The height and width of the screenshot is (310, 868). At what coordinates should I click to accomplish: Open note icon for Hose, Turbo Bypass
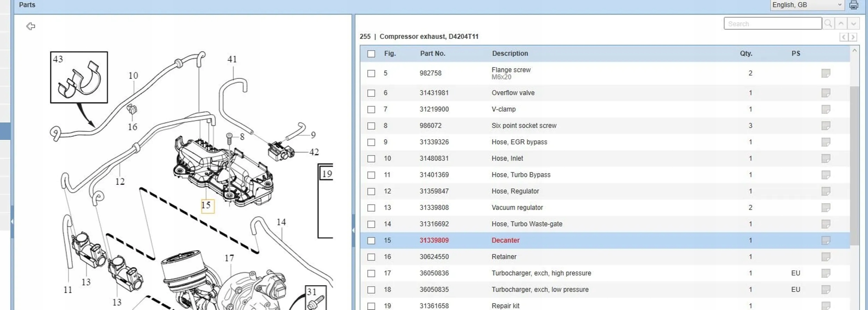(x=826, y=175)
